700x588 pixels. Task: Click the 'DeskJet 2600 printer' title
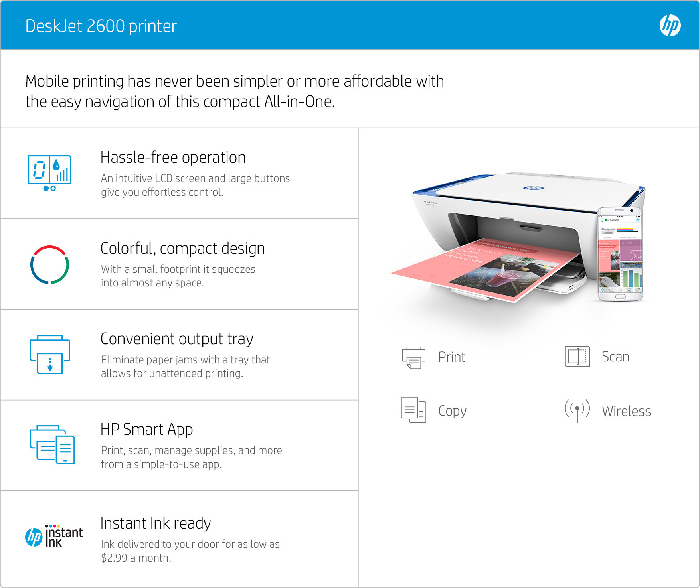tap(101, 26)
